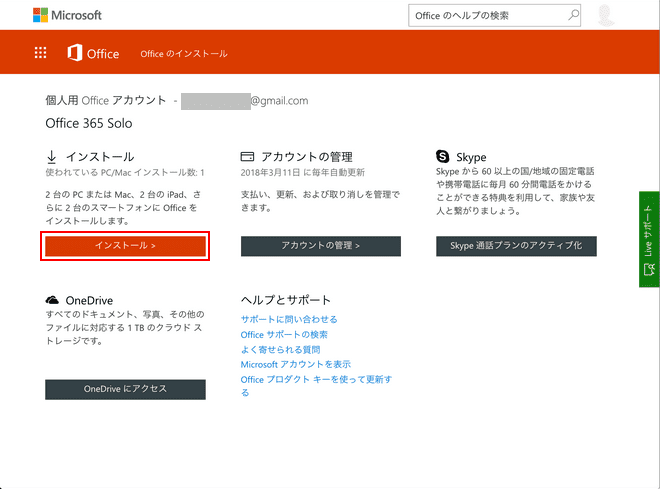Click the Office logo in header

click(93, 53)
